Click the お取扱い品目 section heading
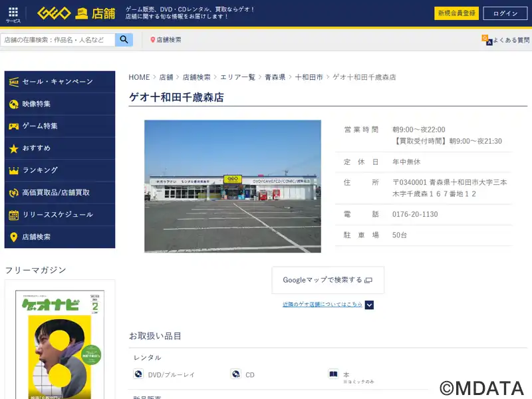The width and height of the screenshot is (532, 399). click(155, 336)
